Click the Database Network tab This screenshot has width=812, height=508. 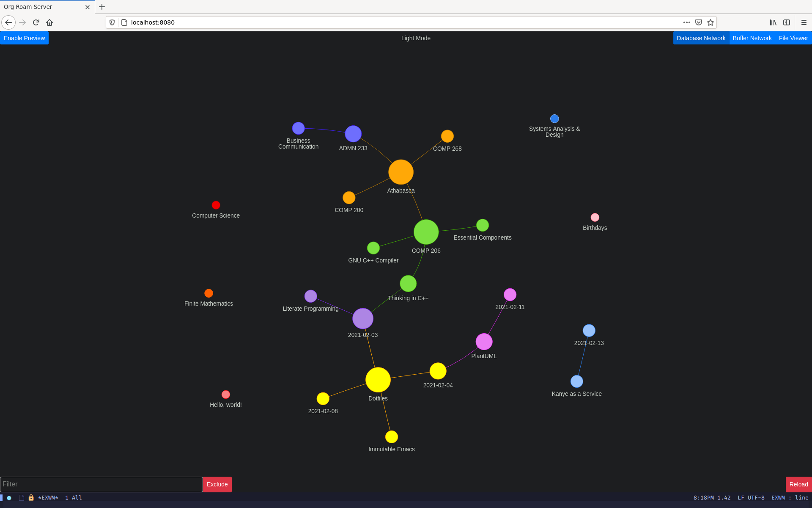point(702,38)
